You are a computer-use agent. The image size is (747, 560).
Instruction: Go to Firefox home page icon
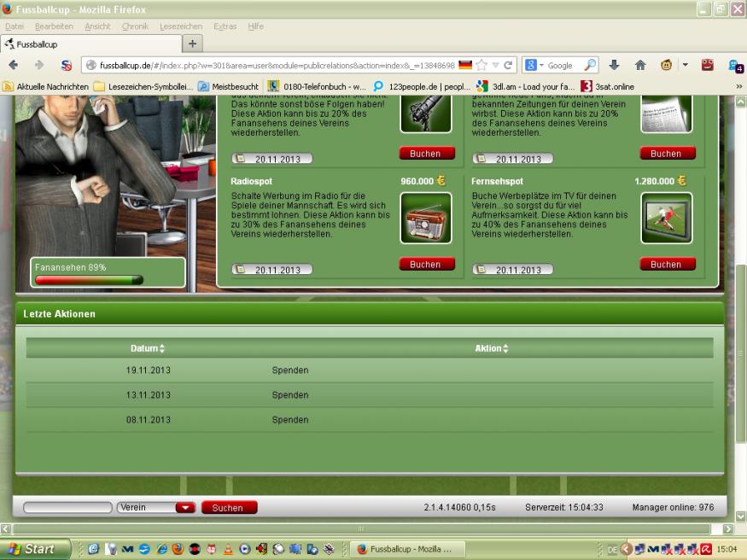pyautogui.click(x=639, y=65)
